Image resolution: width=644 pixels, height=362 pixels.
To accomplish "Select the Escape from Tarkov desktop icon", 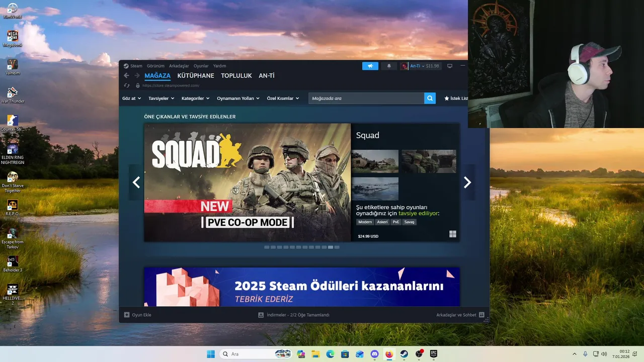I will [x=13, y=238].
